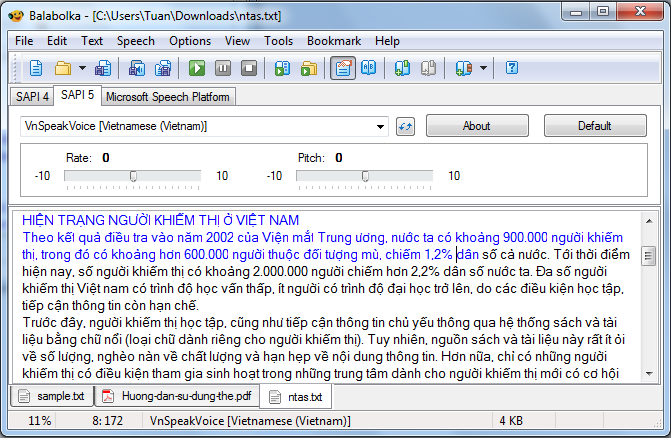Click the PDF icon on Huong-dan tab
This screenshot has height=438, width=671.
pyautogui.click(x=107, y=397)
